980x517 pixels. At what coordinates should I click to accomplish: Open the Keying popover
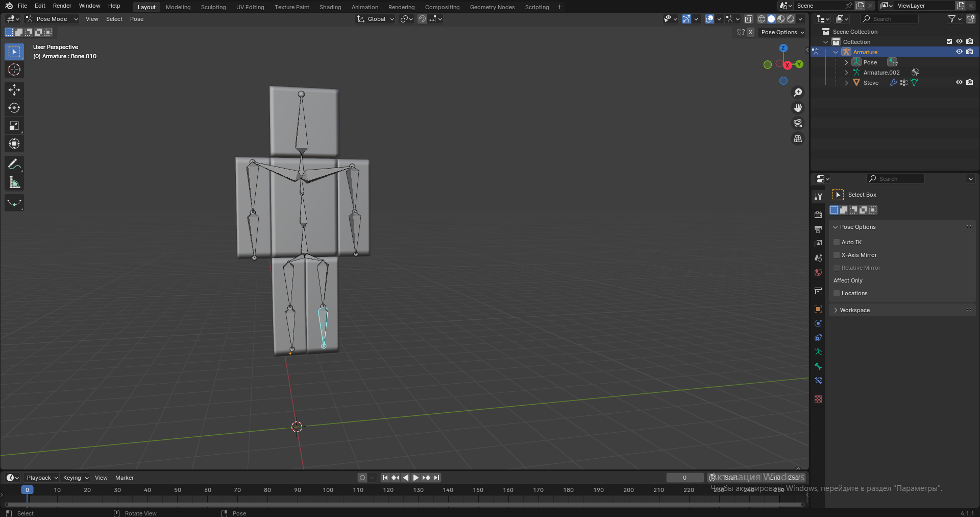point(75,478)
